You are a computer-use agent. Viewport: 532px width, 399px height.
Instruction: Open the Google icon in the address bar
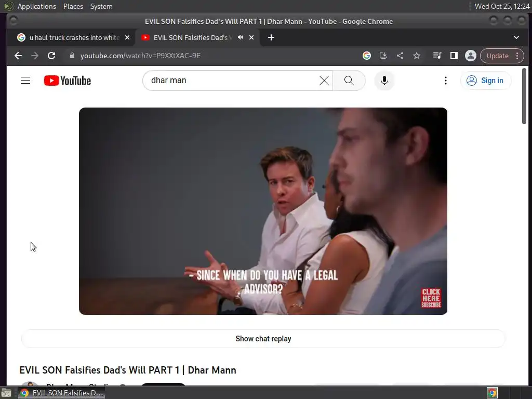pyautogui.click(x=366, y=56)
